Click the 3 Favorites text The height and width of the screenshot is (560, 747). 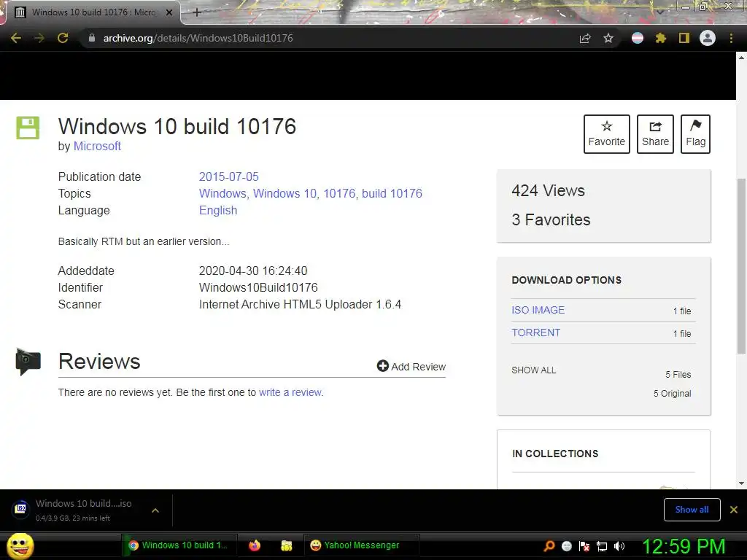click(x=551, y=219)
